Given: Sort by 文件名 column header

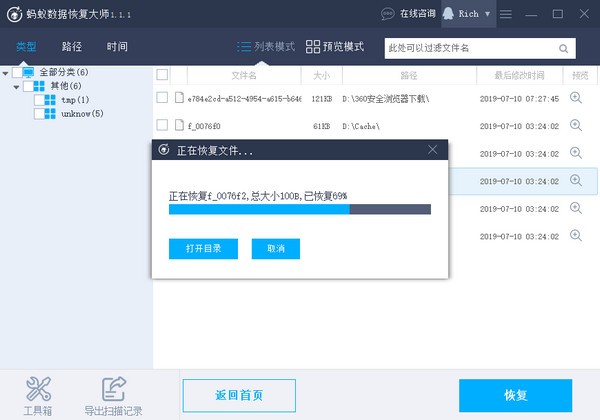Looking at the screenshot, I should pyautogui.click(x=244, y=75).
